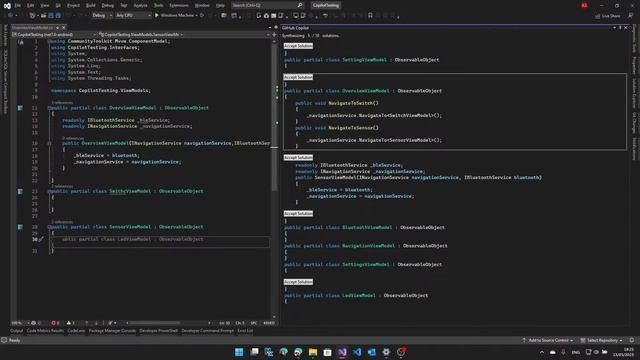Open the View menu

point(44,5)
